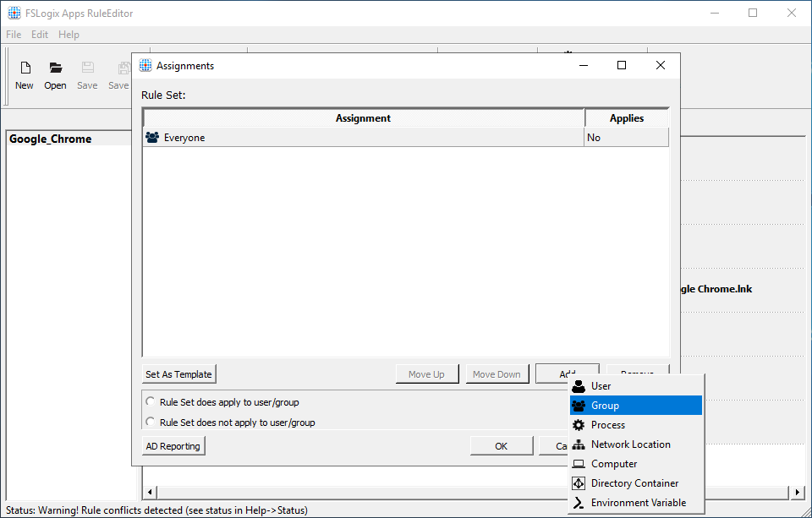Select 'Rule Set does apply to user/group'

pos(150,402)
